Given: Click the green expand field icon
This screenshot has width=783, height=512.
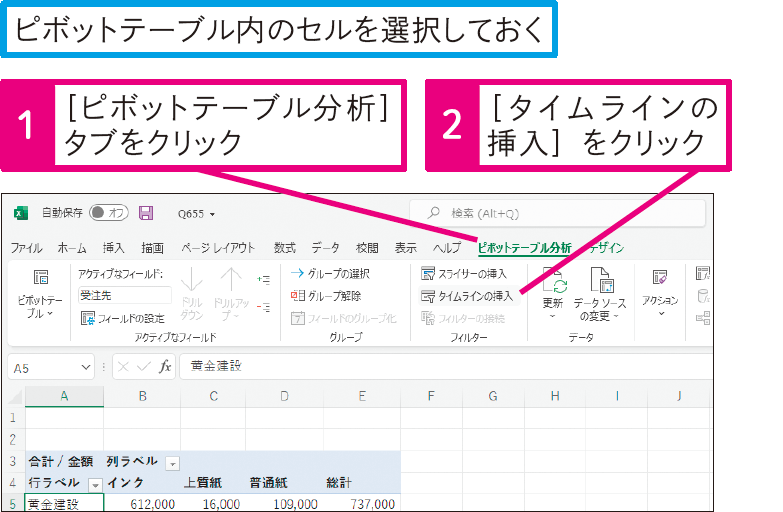Looking at the screenshot, I should [x=263, y=279].
